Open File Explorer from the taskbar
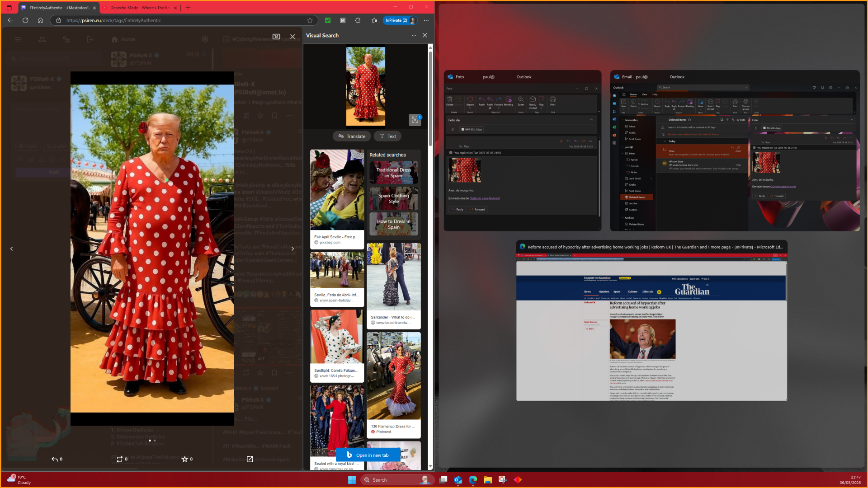This screenshot has width=868, height=488. (488, 480)
